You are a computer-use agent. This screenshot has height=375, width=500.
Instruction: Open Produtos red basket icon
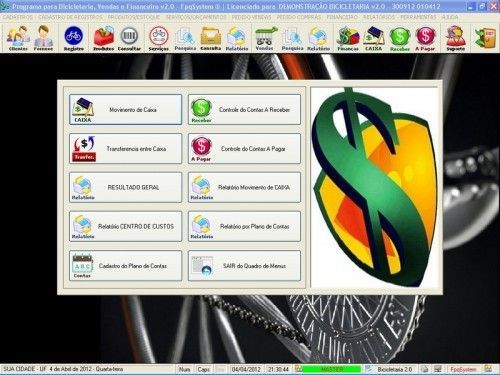tap(104, 38)
